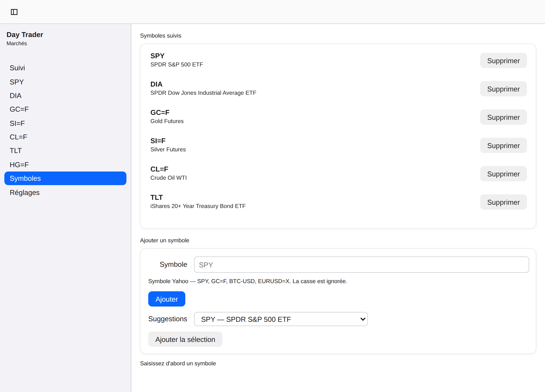The image size is (545, 392).
Task: Delete Crude Oil WTI from list
Action: click(x=503, y=174)
